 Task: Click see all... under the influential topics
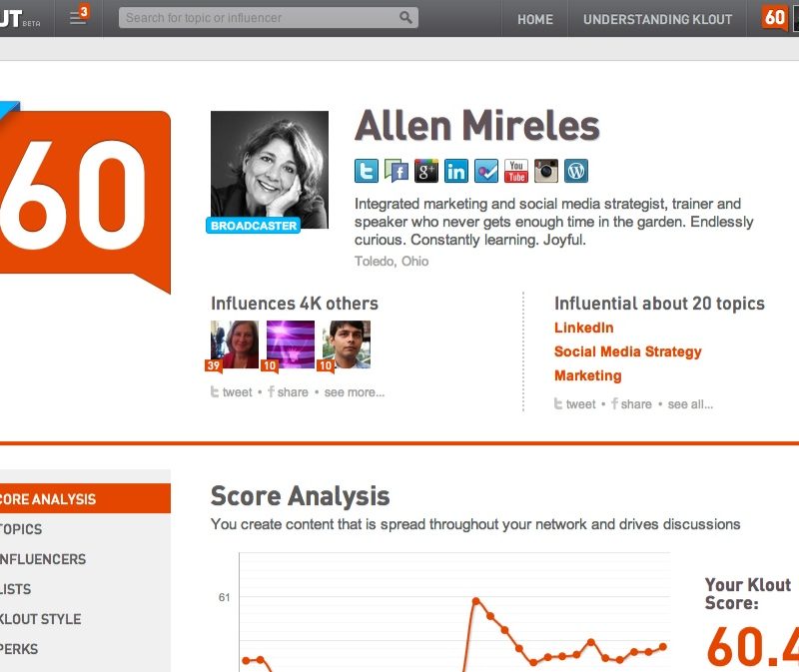[x=690, y=404]
